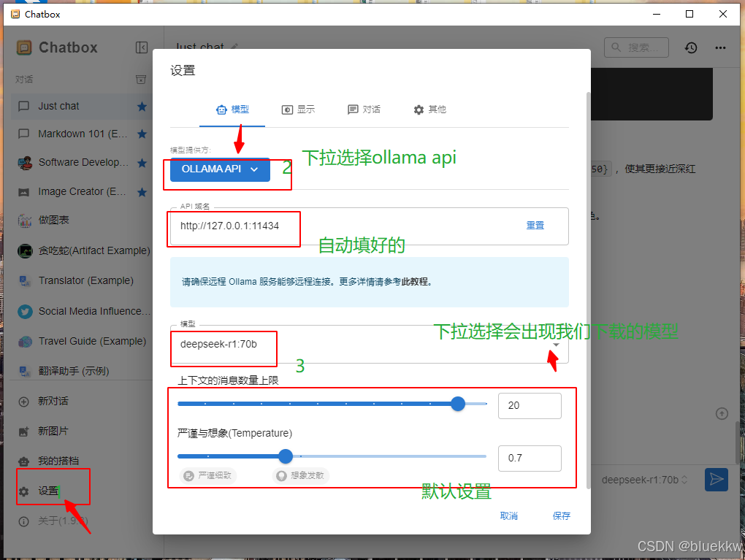Click the settings dialog scrollbar
The width and height of the screenshot is (745, 560).
pyautogui.click(x=588, y=290)
